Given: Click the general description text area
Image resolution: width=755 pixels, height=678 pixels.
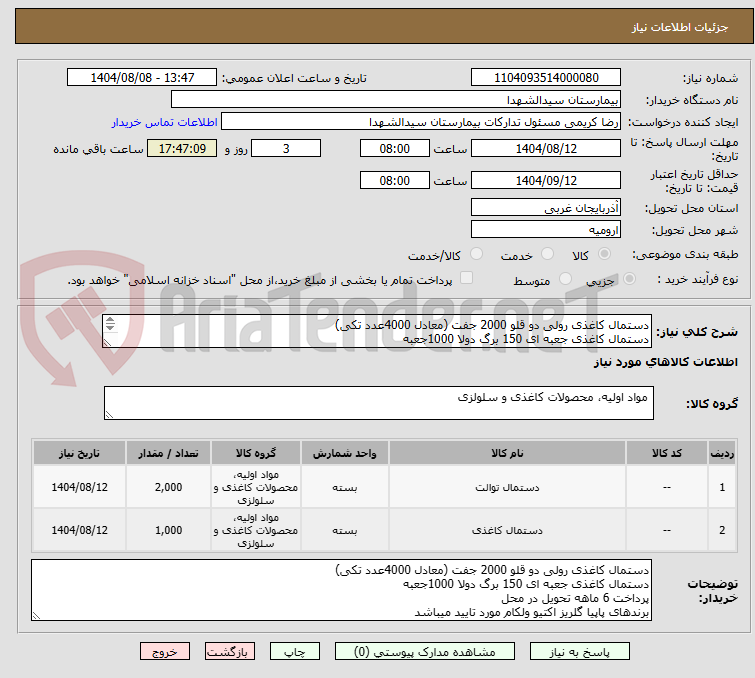Looking at the screenshot, I should click(377, 332).
